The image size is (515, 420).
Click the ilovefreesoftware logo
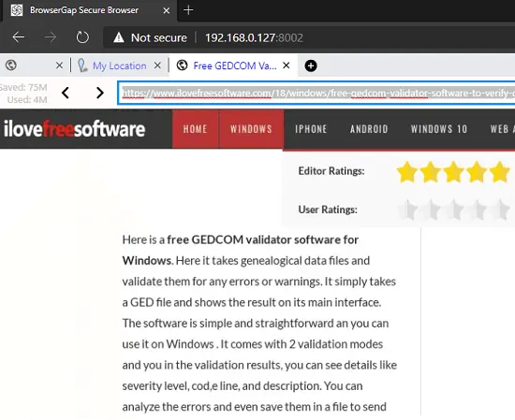[x=74, y=129]
